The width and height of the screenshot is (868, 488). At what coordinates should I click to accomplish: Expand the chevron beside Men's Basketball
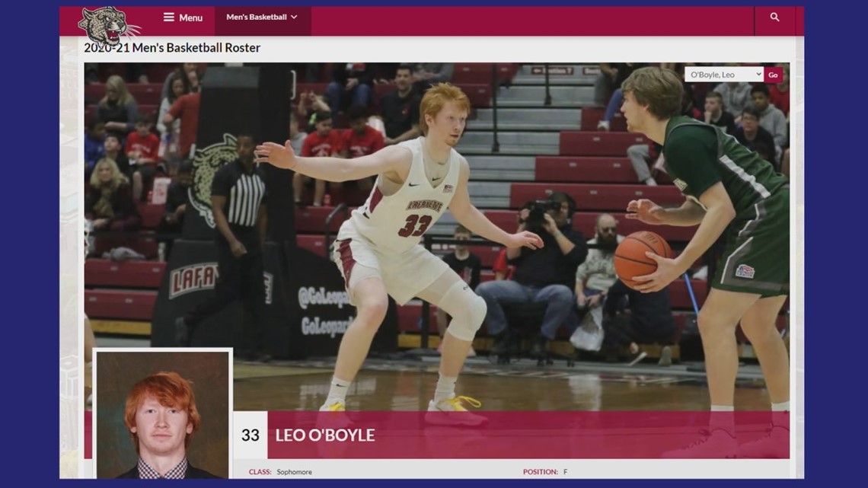point(294,18)
